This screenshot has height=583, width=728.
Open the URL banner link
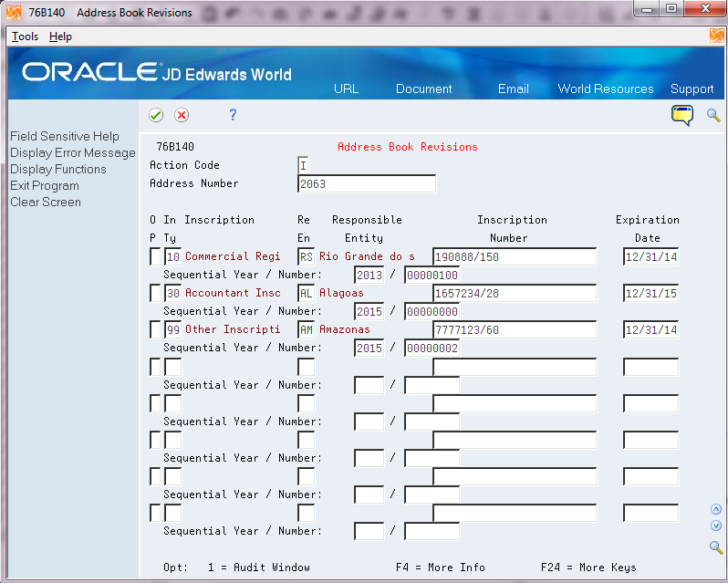(347, 88)
